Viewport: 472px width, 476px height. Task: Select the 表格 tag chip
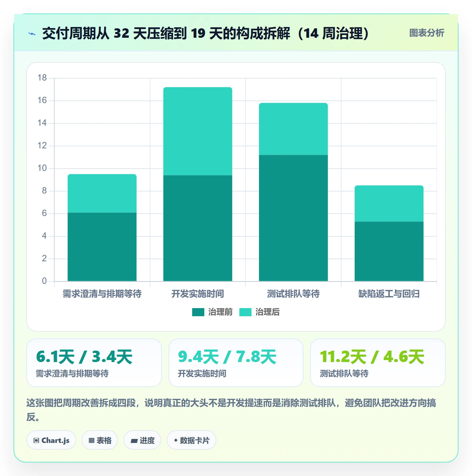(100, 440)
